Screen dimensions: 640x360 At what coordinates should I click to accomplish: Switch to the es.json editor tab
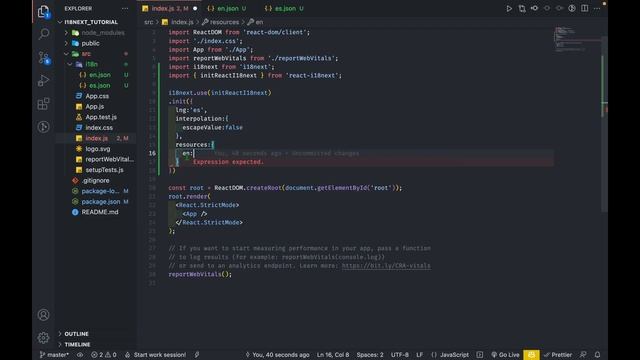284,8
